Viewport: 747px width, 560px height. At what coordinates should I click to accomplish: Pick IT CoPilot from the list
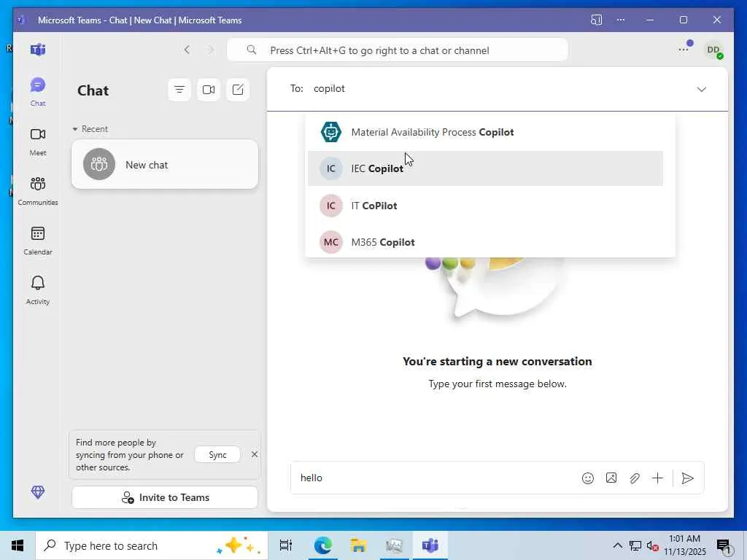[x=485, y=206]
